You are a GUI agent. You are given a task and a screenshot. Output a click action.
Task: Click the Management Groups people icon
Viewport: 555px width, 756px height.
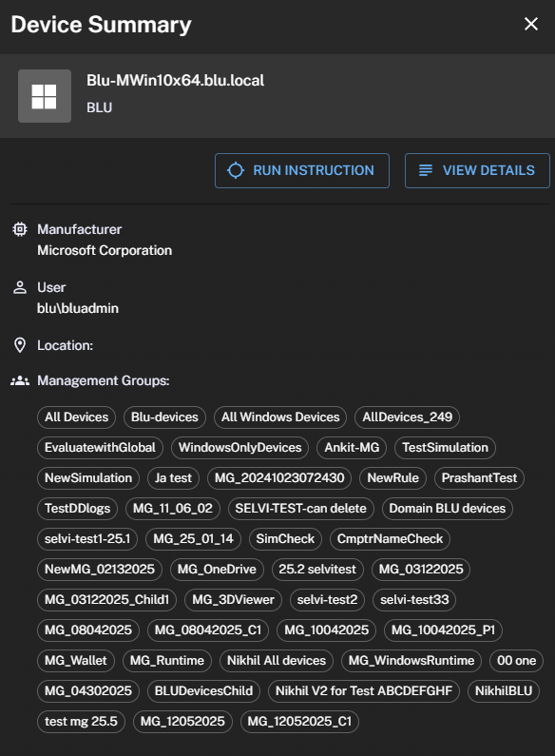pos(20,381)
